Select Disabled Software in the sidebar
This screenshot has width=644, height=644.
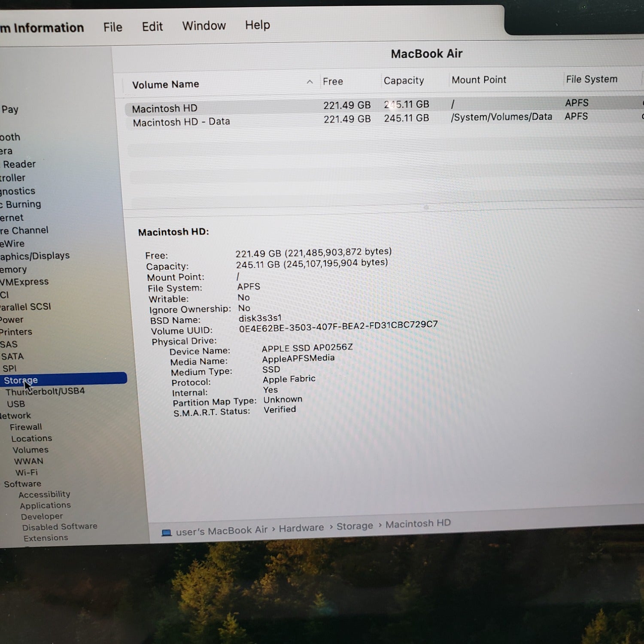pos(60,527)
